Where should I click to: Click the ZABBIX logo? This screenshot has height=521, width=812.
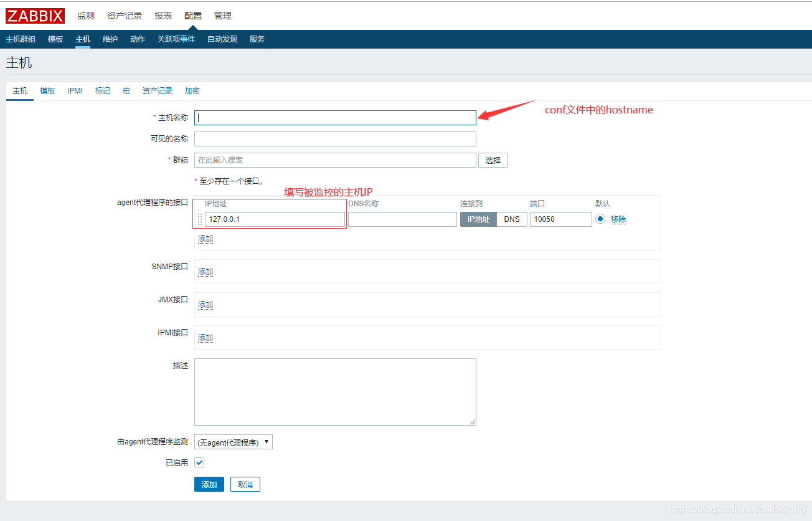(35, 16)
